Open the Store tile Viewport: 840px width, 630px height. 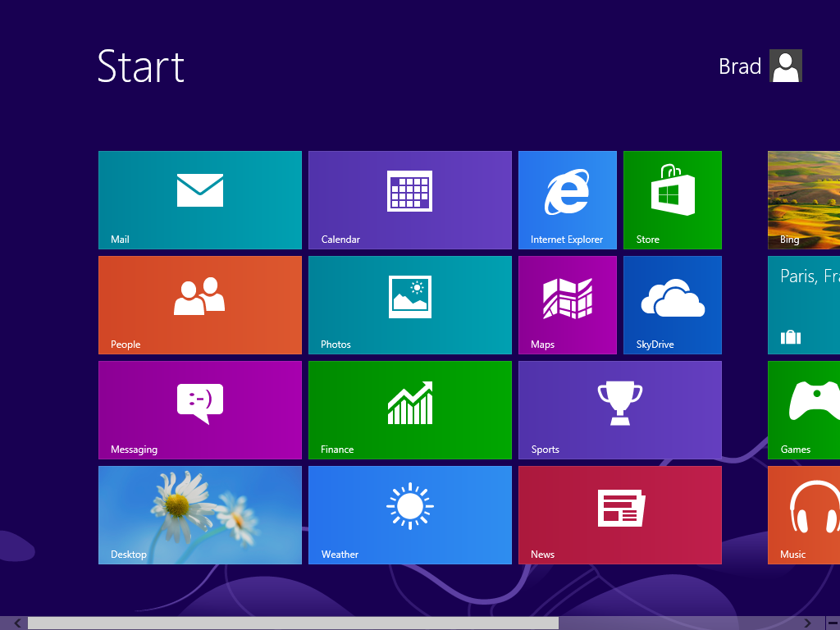[x=673, y=200]
